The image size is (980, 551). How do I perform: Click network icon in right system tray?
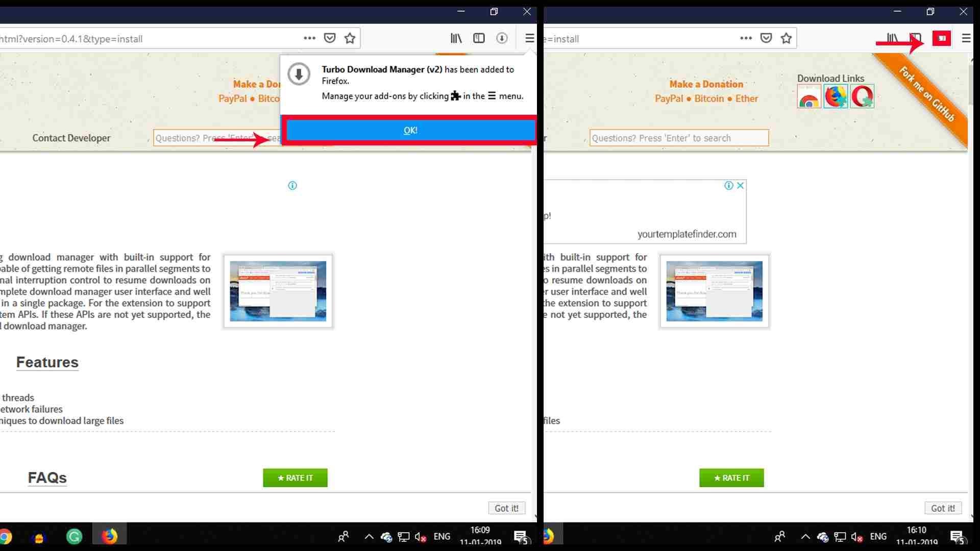[840, 537]
